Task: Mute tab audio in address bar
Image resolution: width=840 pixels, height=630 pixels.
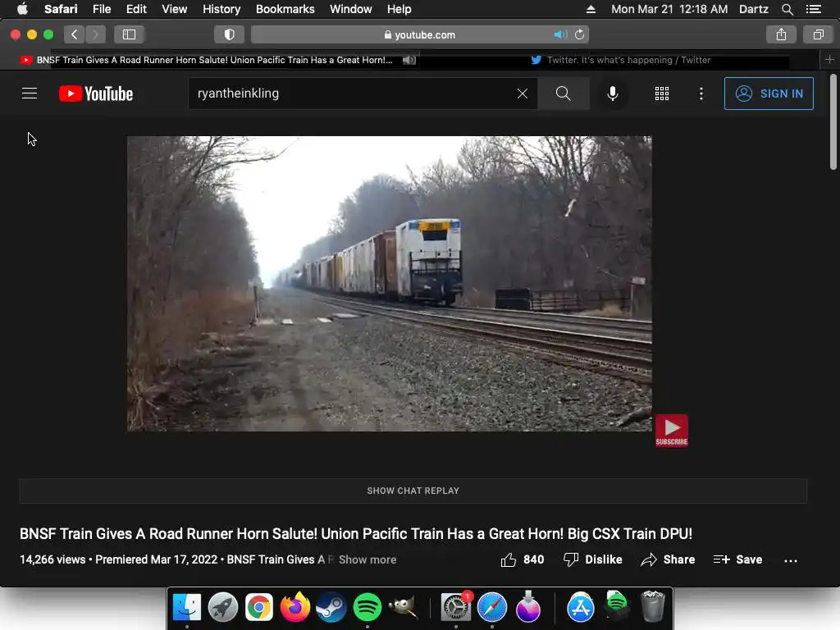Action: point(560,34)
